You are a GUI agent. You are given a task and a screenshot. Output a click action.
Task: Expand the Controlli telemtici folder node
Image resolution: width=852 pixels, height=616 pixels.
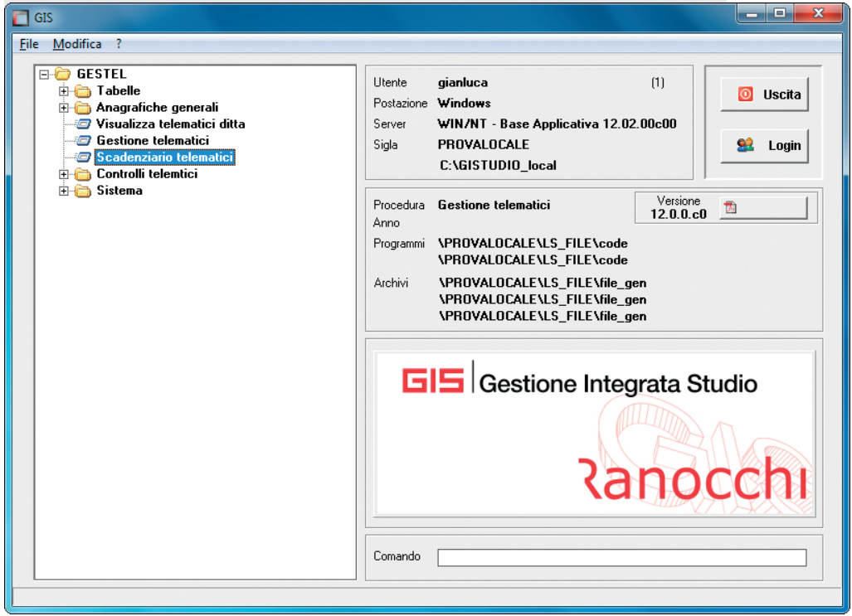tap(64, 174)
